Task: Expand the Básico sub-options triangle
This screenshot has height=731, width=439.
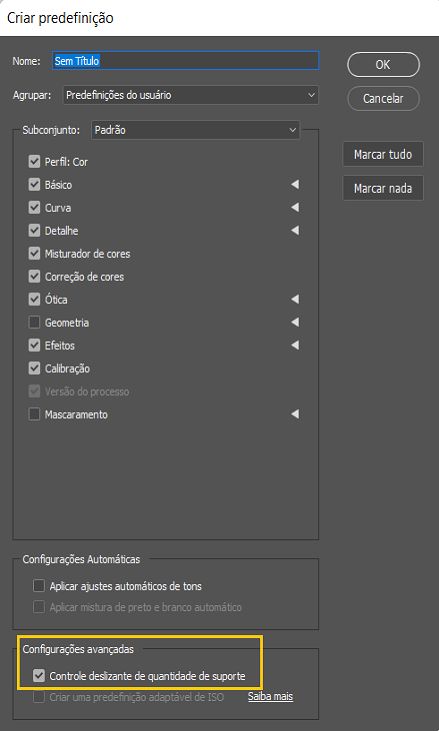Action: (295, 185)
